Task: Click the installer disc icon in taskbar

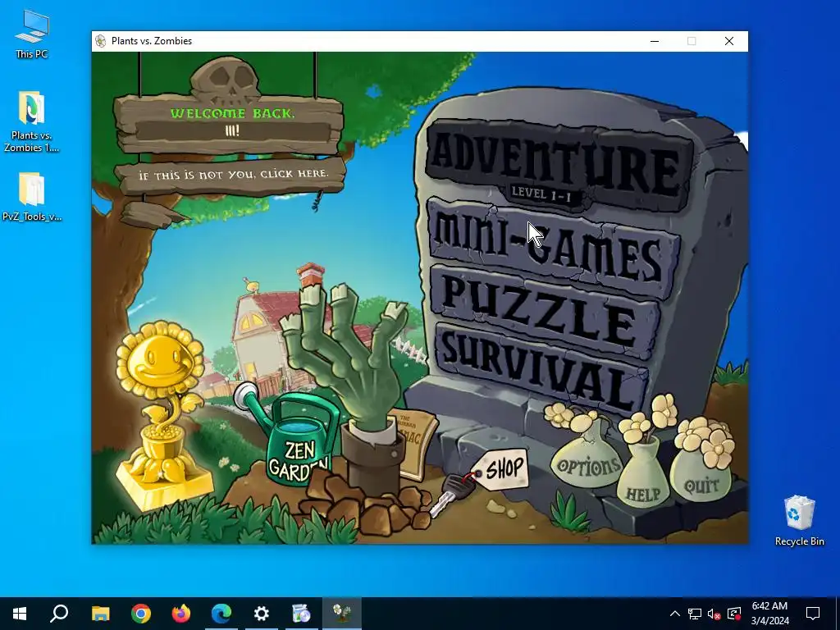Action: [x=302, y=614]
